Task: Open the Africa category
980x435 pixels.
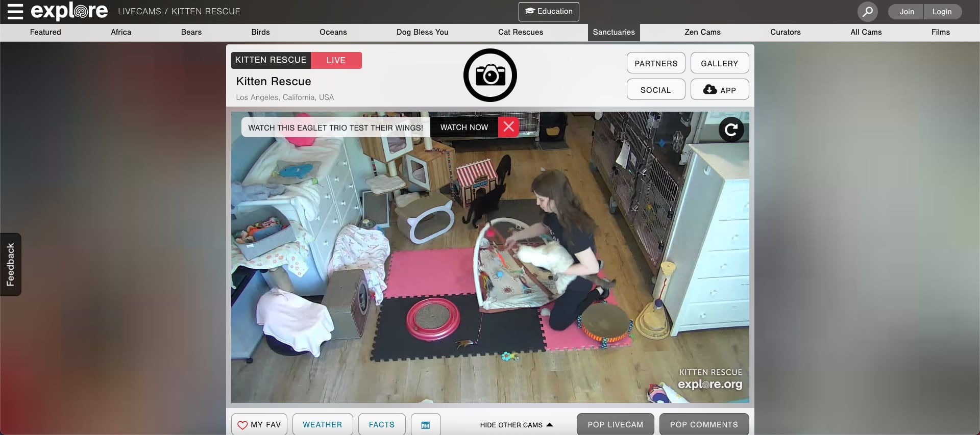Action: tap(121, 32)
